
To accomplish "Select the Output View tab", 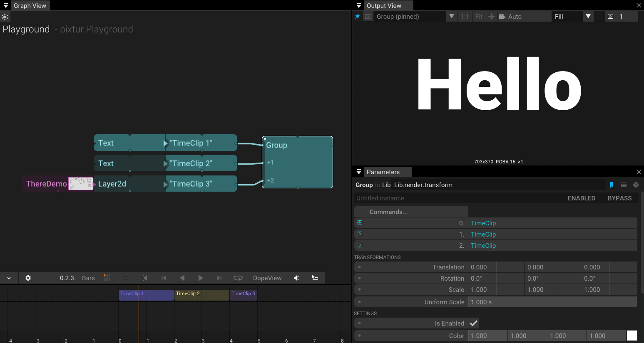I will click(384, 6).
